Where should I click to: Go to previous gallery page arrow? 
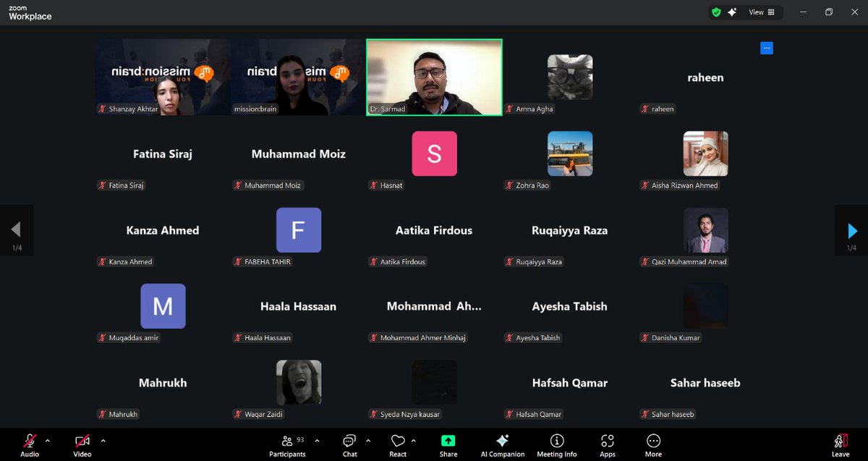(17, 231)
